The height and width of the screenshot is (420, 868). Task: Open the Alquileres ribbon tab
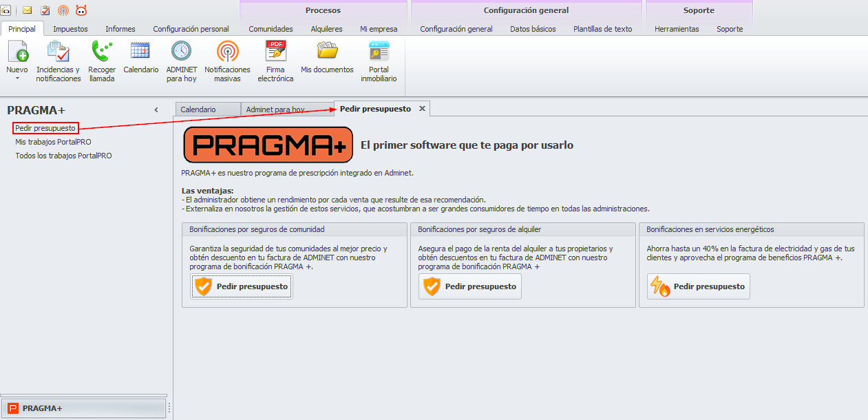click(326, 29)
